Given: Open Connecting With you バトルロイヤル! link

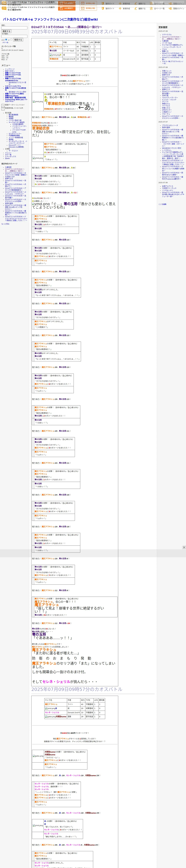Looking at the screenshot, I should [16, 100].
